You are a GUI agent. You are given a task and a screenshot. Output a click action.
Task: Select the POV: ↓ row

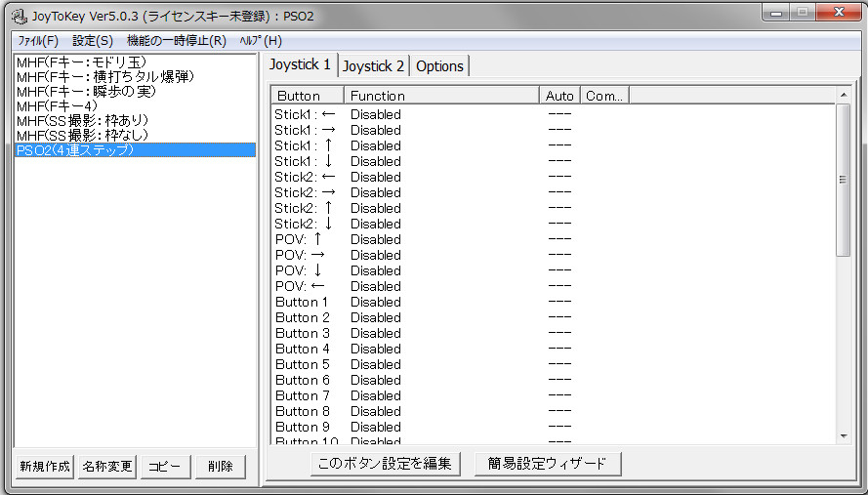[x=554, y=270]
